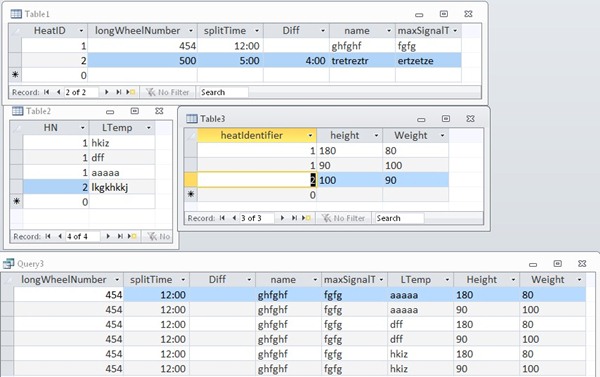Click the Query3 window icon in title bar
Image resolution: width=600 pixels, height=377 pixels.
pyautogui.click(x=8, y=263)
